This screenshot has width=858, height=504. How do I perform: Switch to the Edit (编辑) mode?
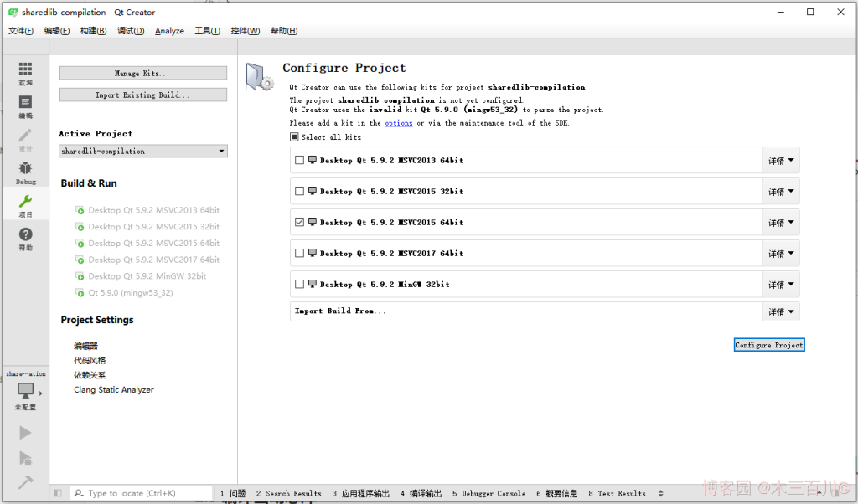25,106
